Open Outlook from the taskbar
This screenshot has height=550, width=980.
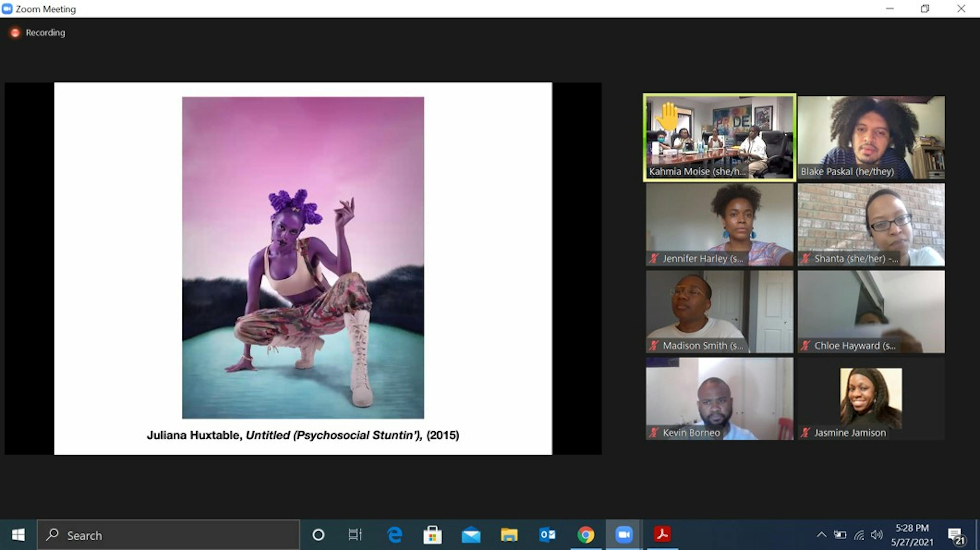click(547, 535)
